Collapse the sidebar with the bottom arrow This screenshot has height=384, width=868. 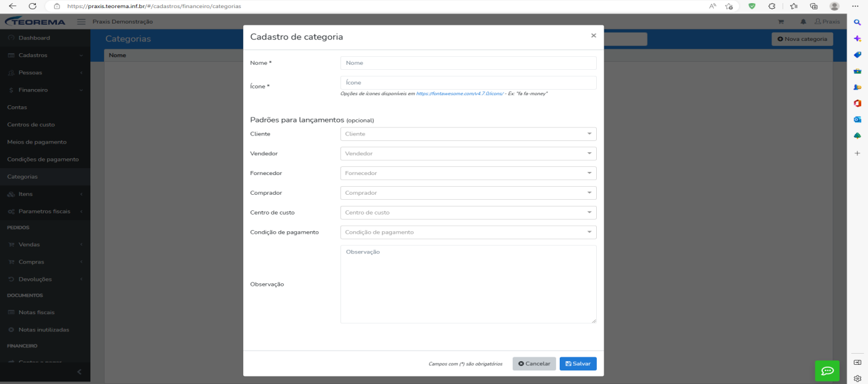(x=79, y=372)
